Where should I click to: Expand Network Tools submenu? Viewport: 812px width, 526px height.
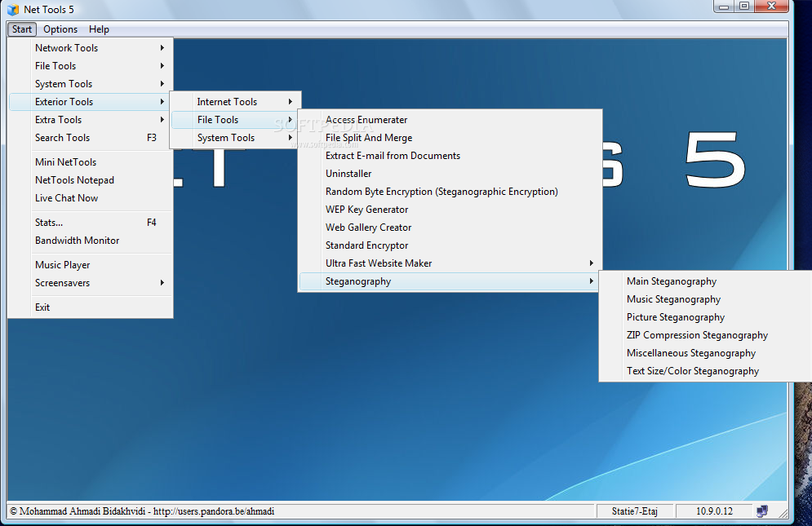pos(91,47)
